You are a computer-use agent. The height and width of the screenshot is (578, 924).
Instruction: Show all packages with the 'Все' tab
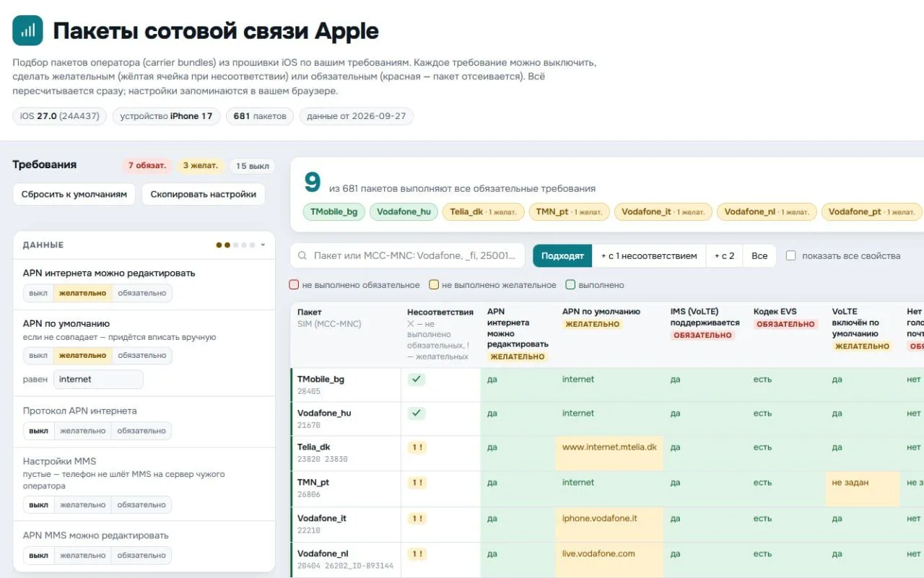(x=759, y=255)
